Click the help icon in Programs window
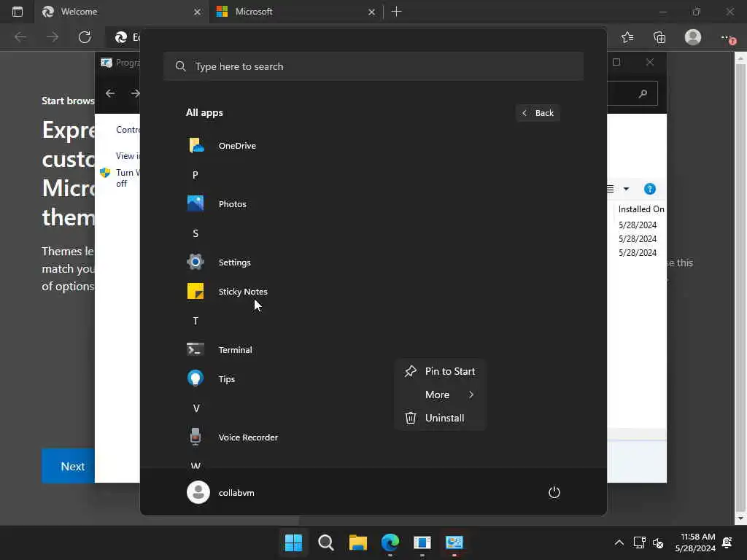The height and width of the screenshot is (560, 747). click(x=650, y=189)
